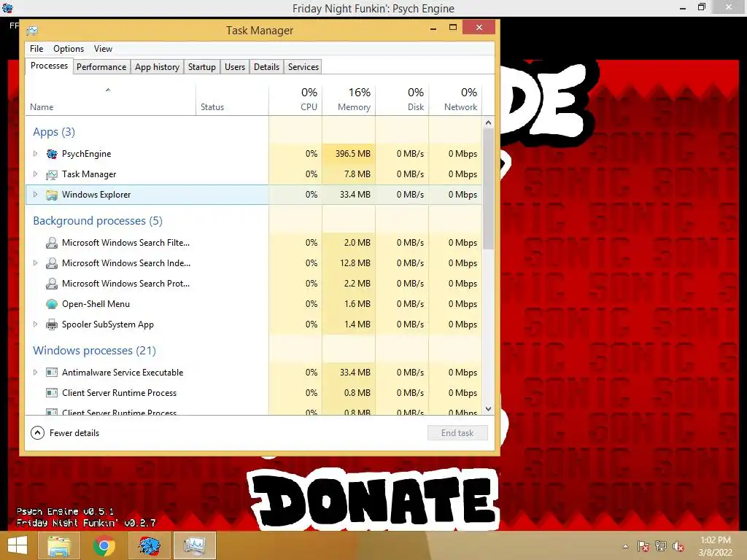Click the End task button
Viewport: 747px width, 560px height.
457,433
